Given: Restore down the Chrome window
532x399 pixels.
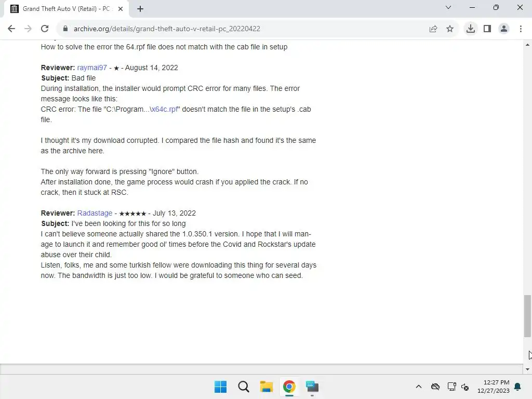Looking at the screenshot, I should [496, 7].
